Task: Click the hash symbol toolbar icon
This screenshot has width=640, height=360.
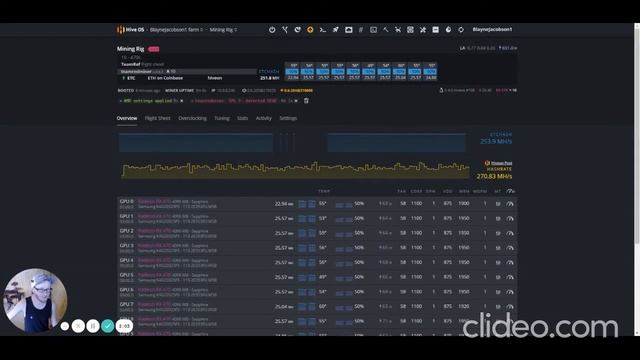Action: click(x=361, y=30)
